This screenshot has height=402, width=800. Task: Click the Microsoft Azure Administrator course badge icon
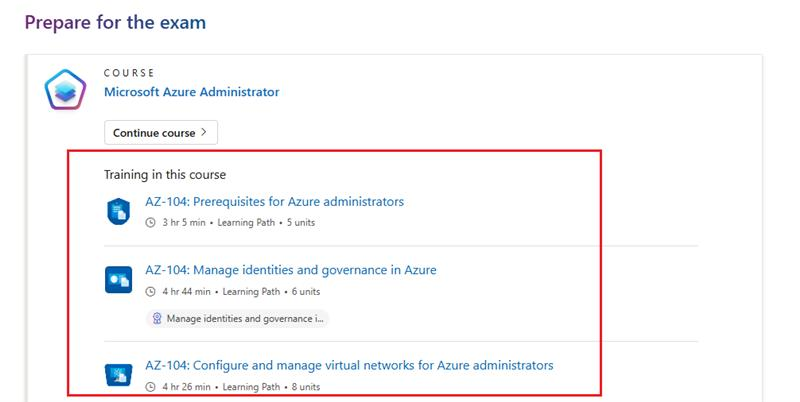click(65, 90)
